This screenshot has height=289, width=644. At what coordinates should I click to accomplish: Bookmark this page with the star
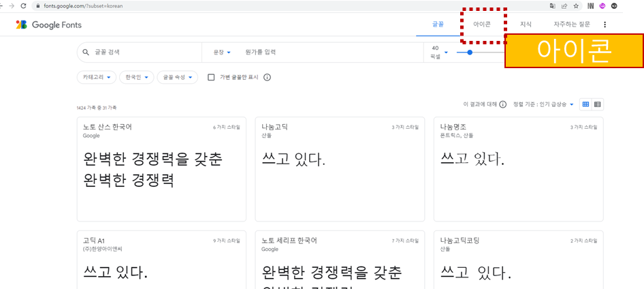(576, 5)
